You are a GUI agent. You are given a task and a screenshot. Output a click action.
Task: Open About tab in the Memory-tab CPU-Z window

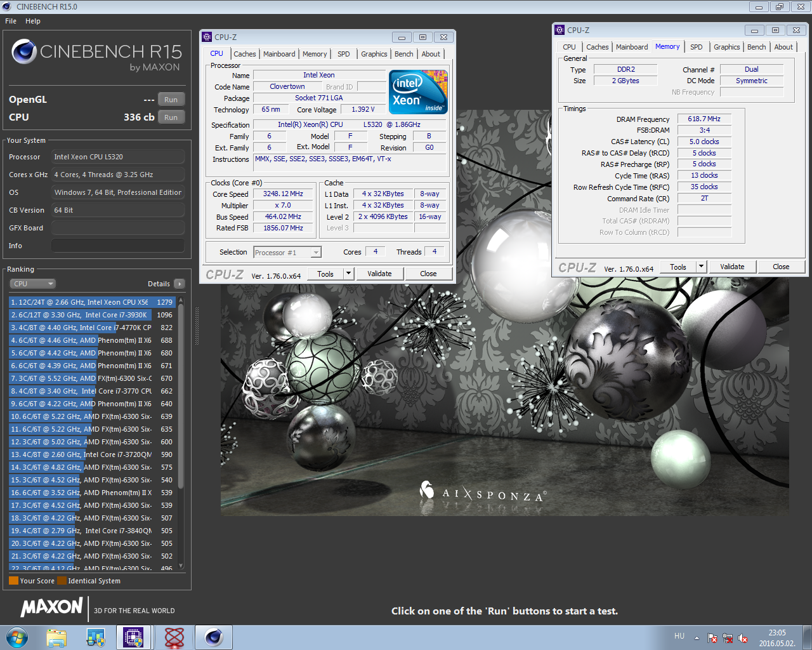(x=783, y=47)
